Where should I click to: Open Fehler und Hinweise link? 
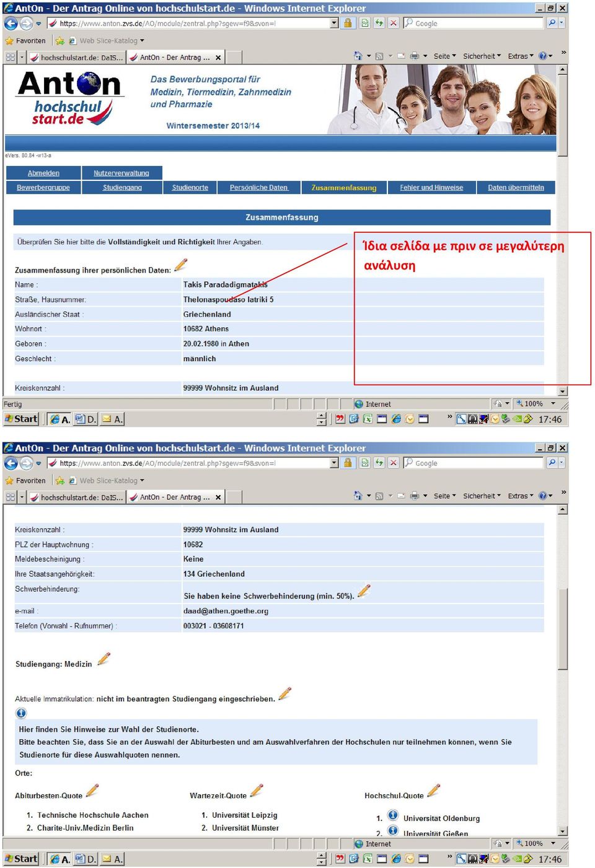[431, 188]
